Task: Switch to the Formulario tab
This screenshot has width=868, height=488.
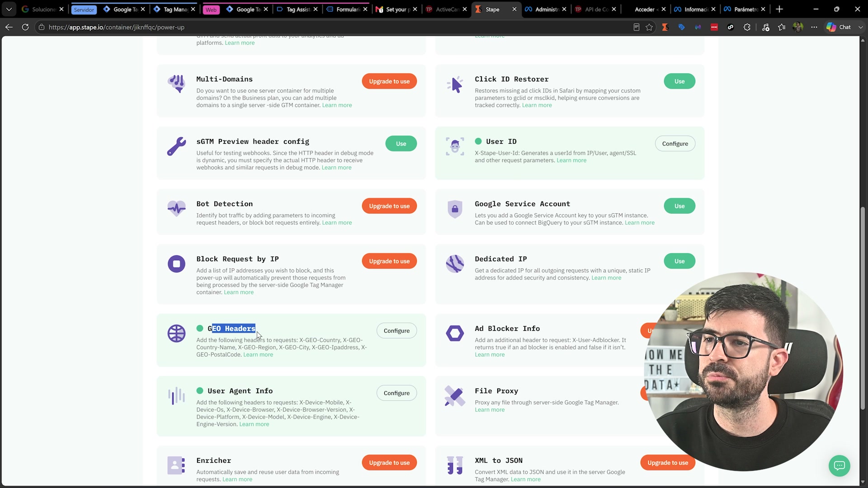Action: click(347, 9)
